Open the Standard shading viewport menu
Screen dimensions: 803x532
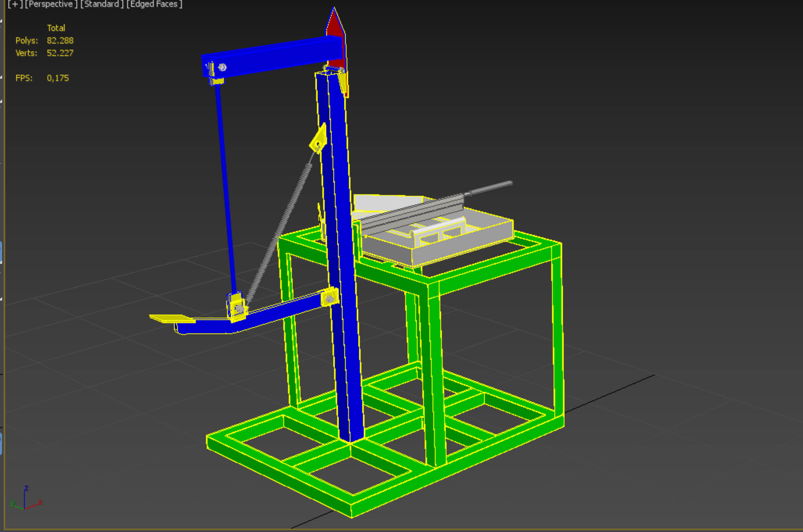point(102,4)
